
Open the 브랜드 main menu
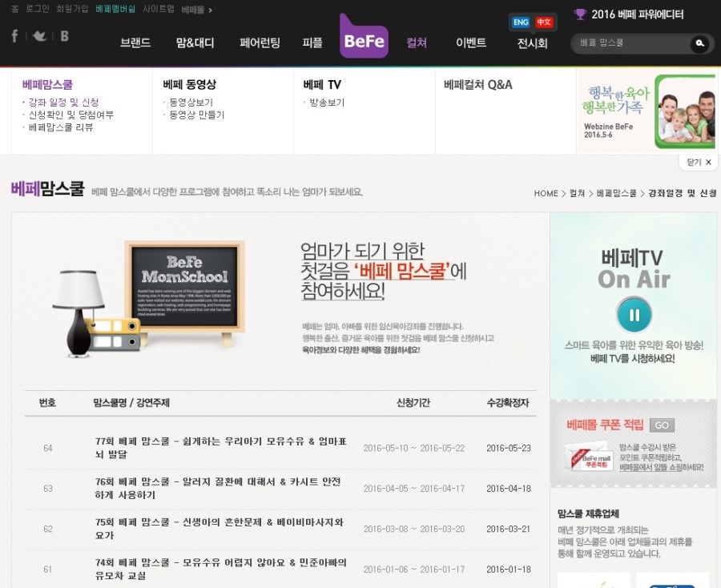click(135, 42)
